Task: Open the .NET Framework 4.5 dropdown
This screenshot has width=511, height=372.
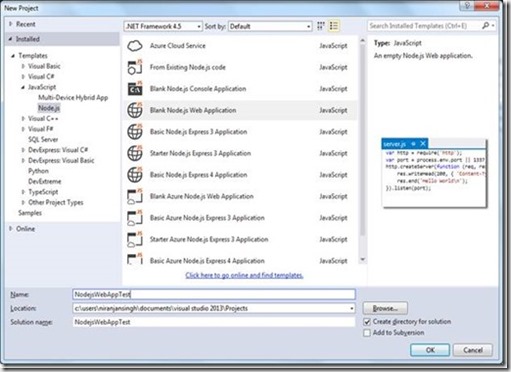Action: 163,26
